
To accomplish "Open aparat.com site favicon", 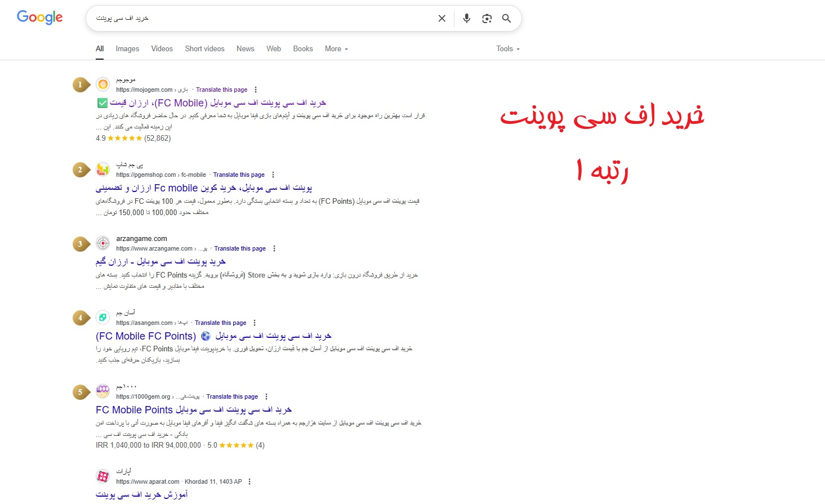I will click(x=103, y=476).
